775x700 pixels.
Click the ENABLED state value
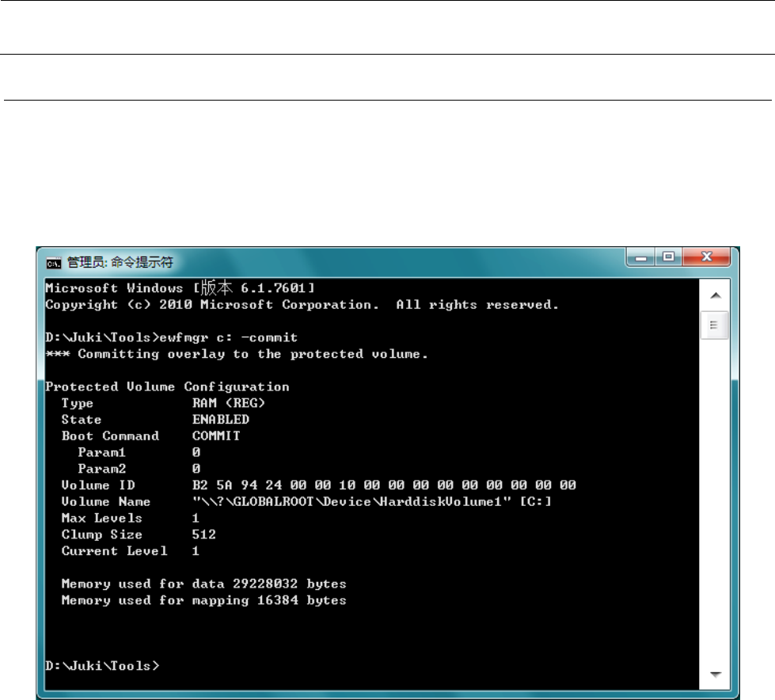[x=220, y=419]
